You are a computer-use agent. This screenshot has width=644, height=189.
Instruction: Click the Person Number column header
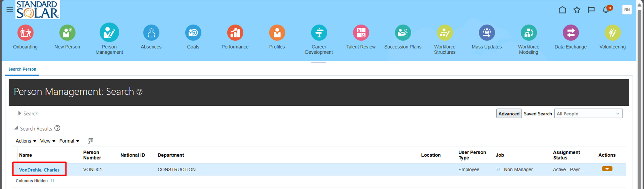pyautogui.click(x=92, y=155)
